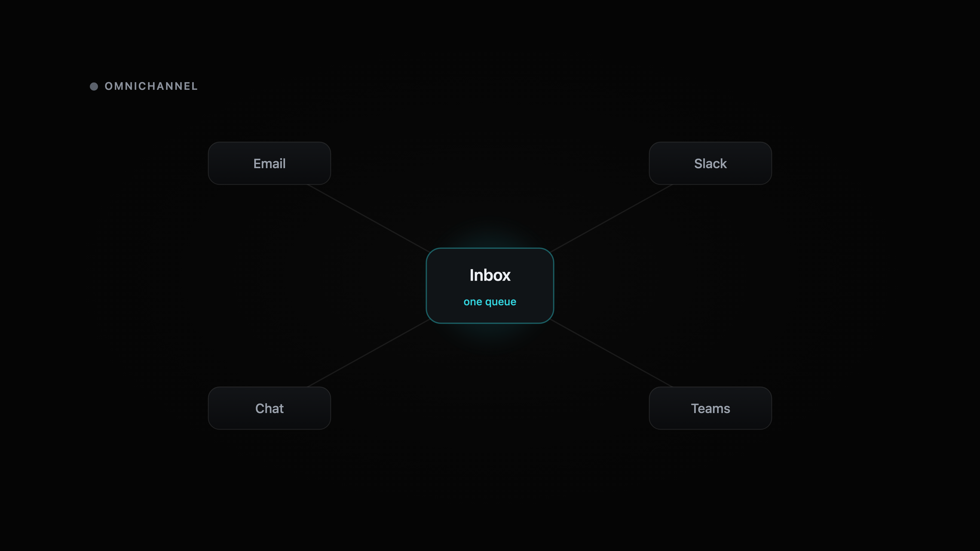The height and width of the screenshot is (551, 980).
Task: Select the Email channel node
Action: pyautogui.click(x=269, y=164)
